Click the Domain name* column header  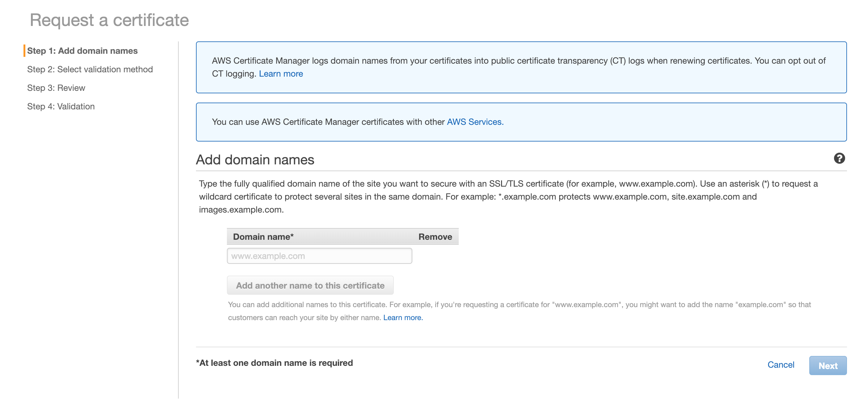263,237
